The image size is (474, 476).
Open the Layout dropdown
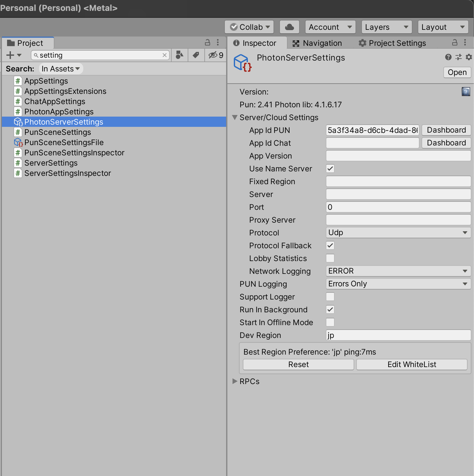coord(443,27)
